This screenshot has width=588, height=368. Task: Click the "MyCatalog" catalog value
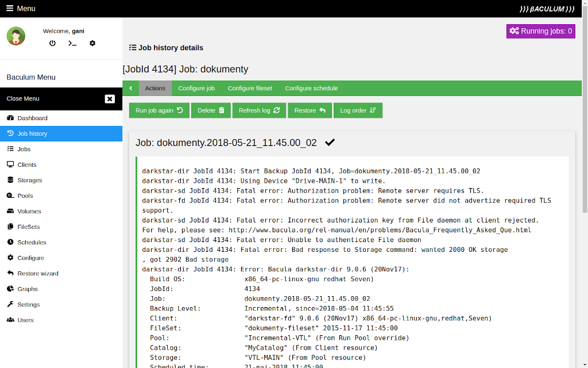pos(266,348)
